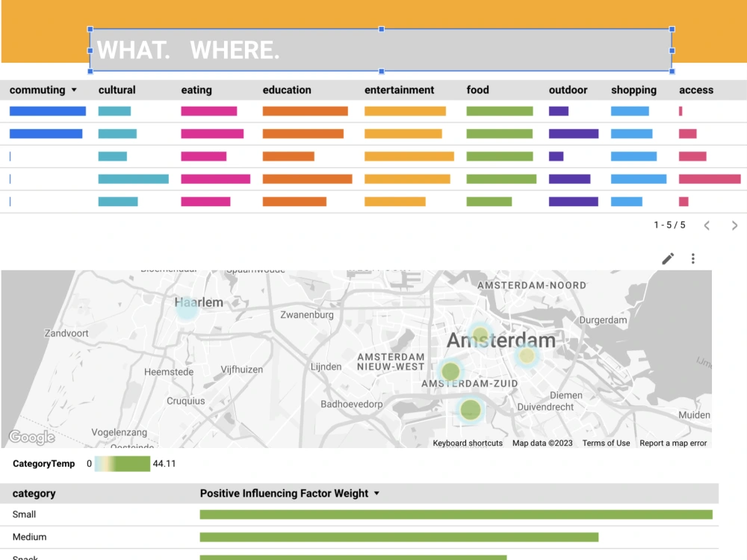Select the food column header
Image resolution: width=747 pixels, height=560 pixels.
tap(478, 90)
